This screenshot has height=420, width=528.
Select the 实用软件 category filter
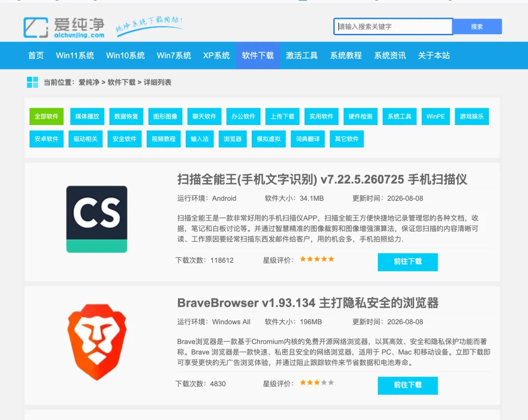(322, 116)
